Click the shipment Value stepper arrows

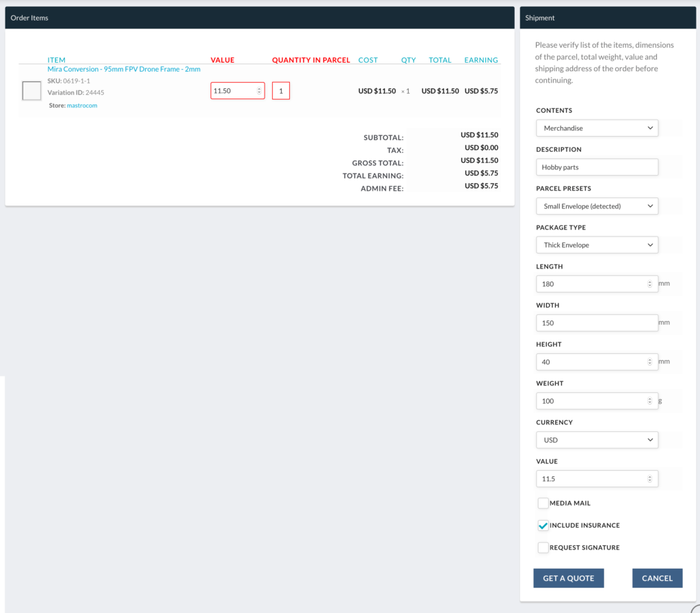click(x=649, y=479)
